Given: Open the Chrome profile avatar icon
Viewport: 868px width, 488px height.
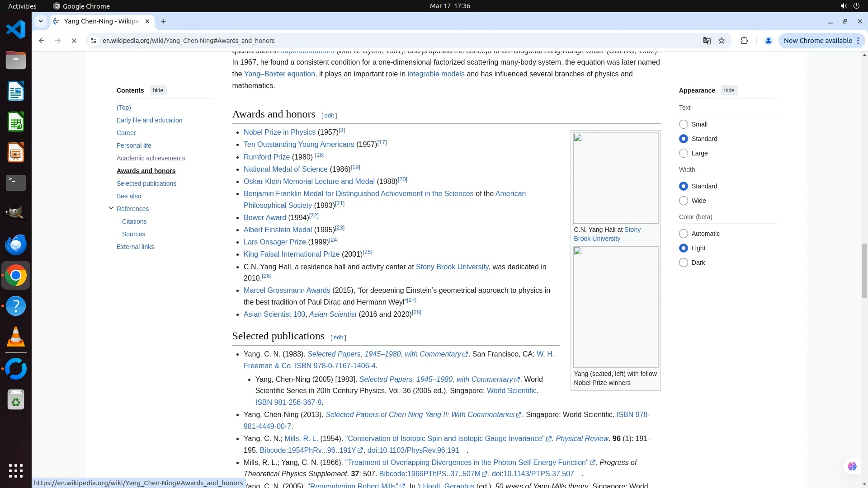Looking at the screenshot, I should 768,41.
